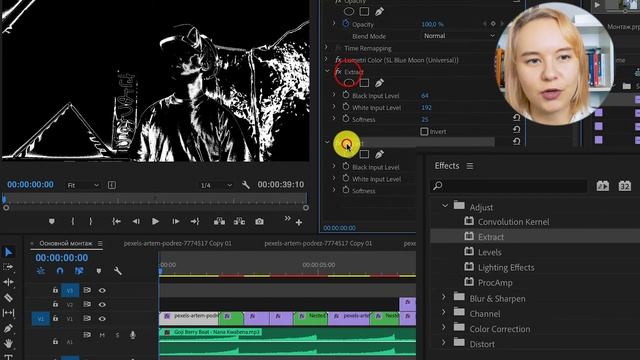
Task: Expand Color Correction folder
Action: click(x=444, y=328)
